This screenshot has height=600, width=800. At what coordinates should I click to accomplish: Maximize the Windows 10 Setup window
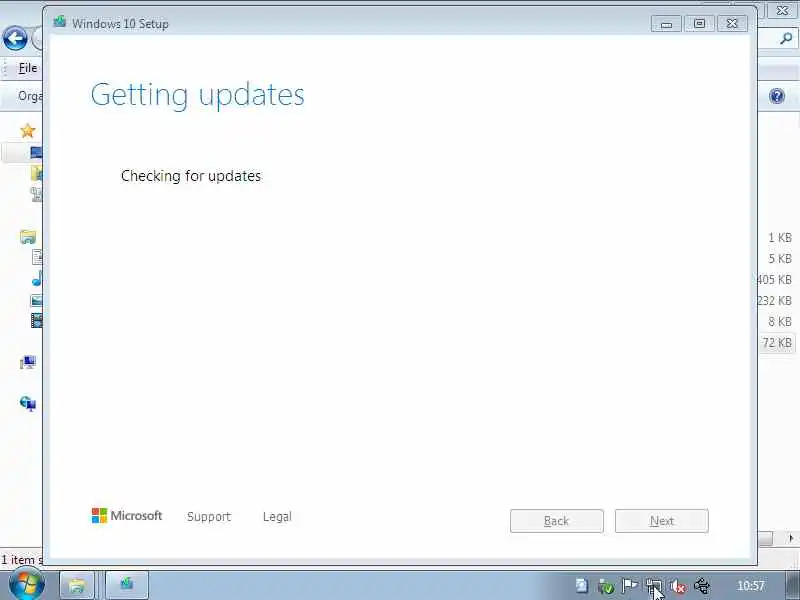pyautogui.click(x=699, y=24)
